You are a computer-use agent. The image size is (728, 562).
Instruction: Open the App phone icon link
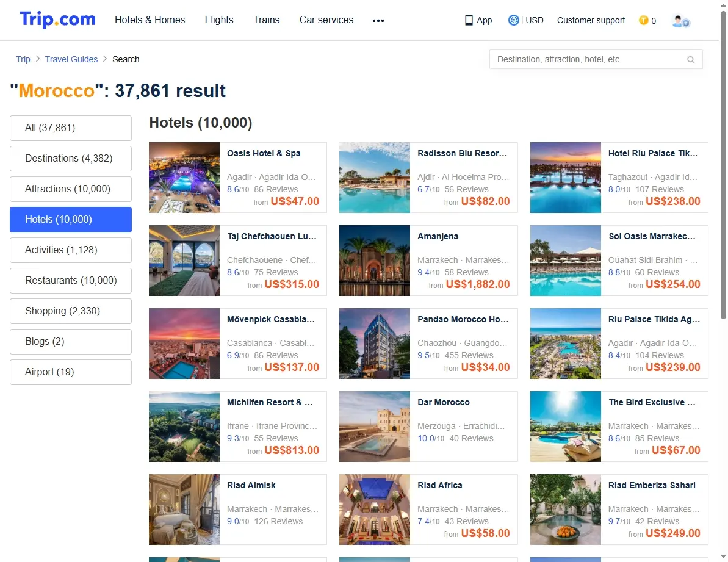tap(478, 20)
